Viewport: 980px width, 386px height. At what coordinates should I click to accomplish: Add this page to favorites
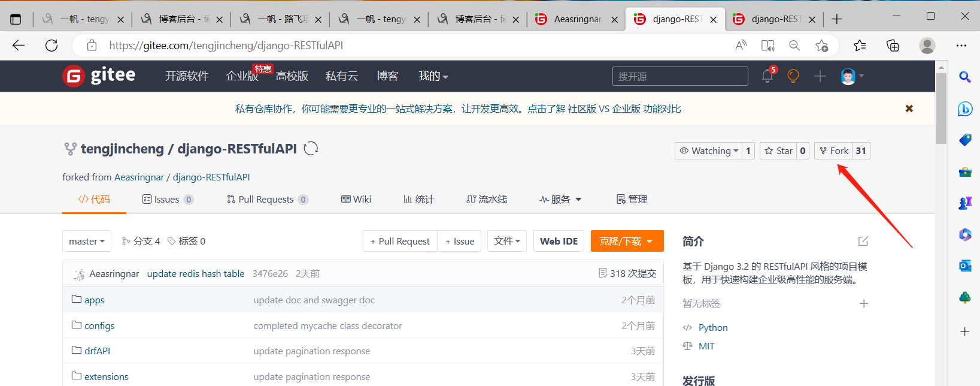[821, 45]
